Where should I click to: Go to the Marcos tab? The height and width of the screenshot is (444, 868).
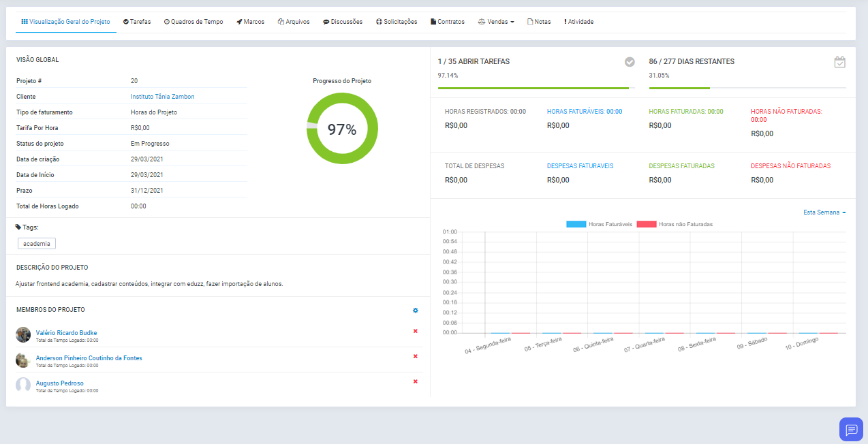click(250, 22)
